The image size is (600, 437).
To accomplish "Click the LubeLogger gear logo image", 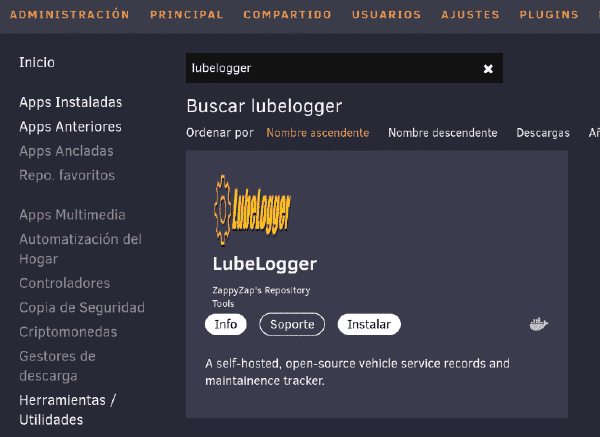I will coord(252,210).
